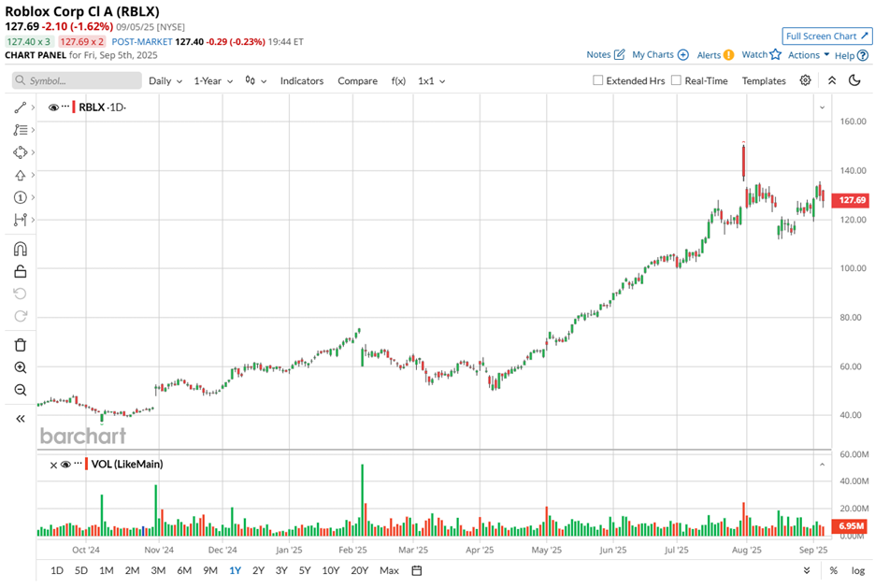Select the arrow marker tool

tap(20, 175)
